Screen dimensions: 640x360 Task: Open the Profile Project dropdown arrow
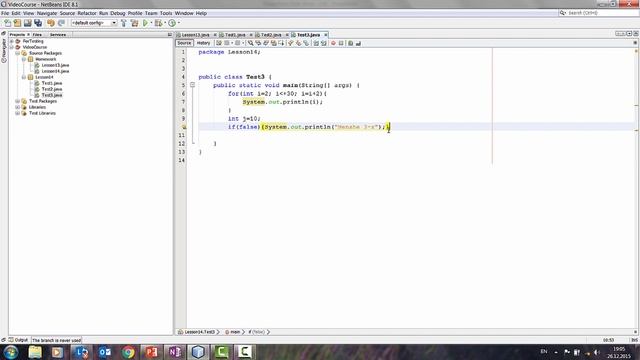[x=179, y=23]
